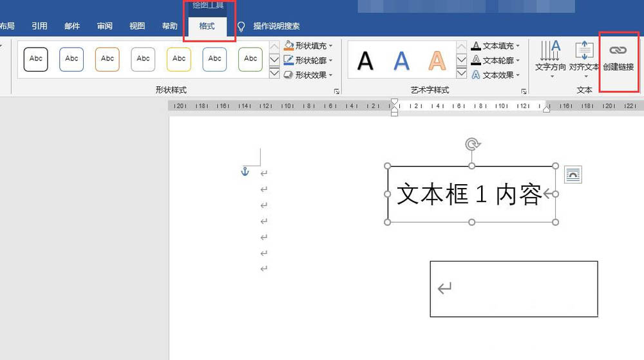The width and height of the screenshot is (644, 360).
Task: Click inside the empty second text box
Action: click(x=515, y=289)
